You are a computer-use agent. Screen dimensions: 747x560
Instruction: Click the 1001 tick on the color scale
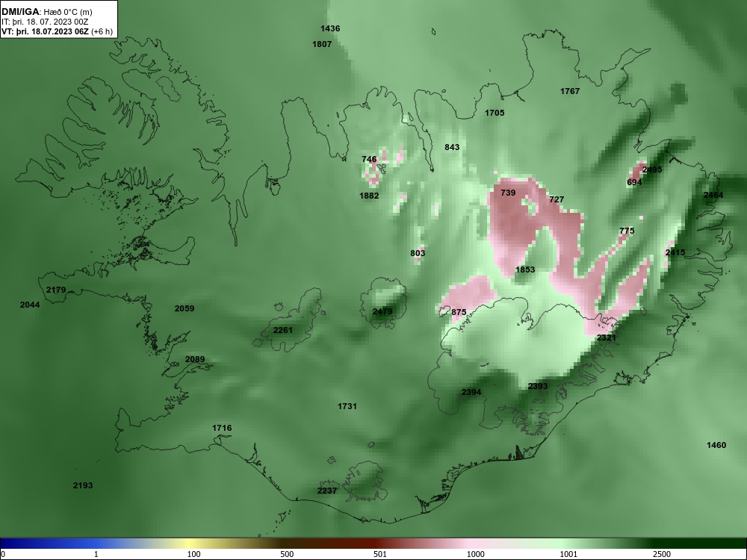[568, 554]
